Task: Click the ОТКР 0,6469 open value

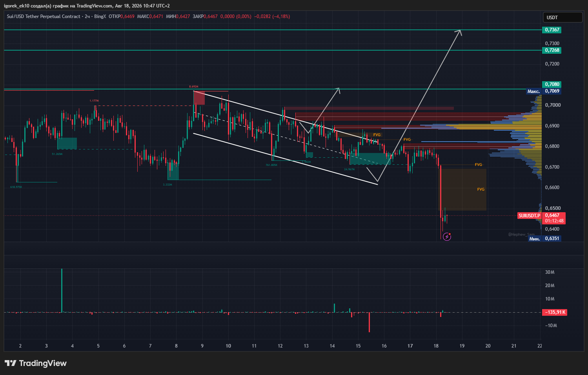Action: (x=122, y=16)
